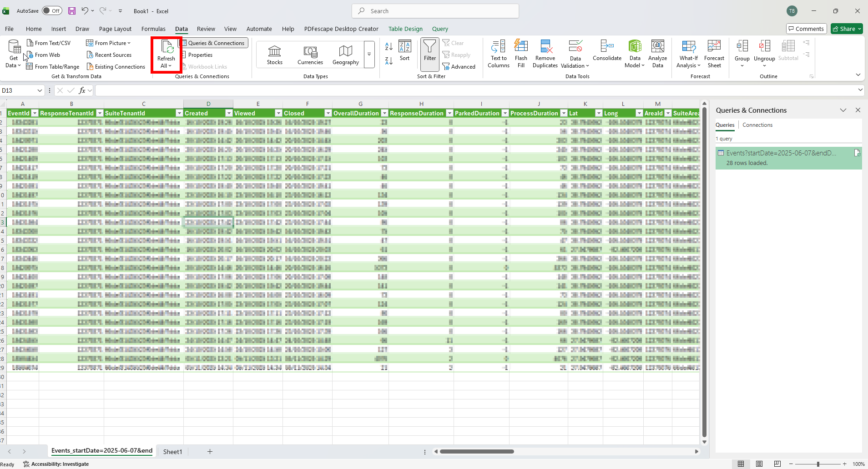Expand the formula bar
Viewport: 868px width, 469px height.
[860, 90]
